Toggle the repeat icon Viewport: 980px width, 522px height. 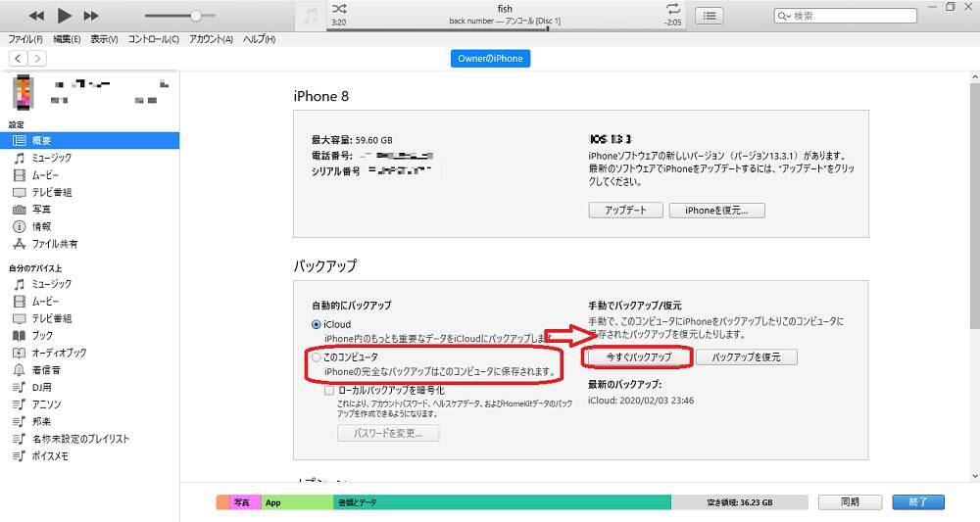[x=672, y=9]
